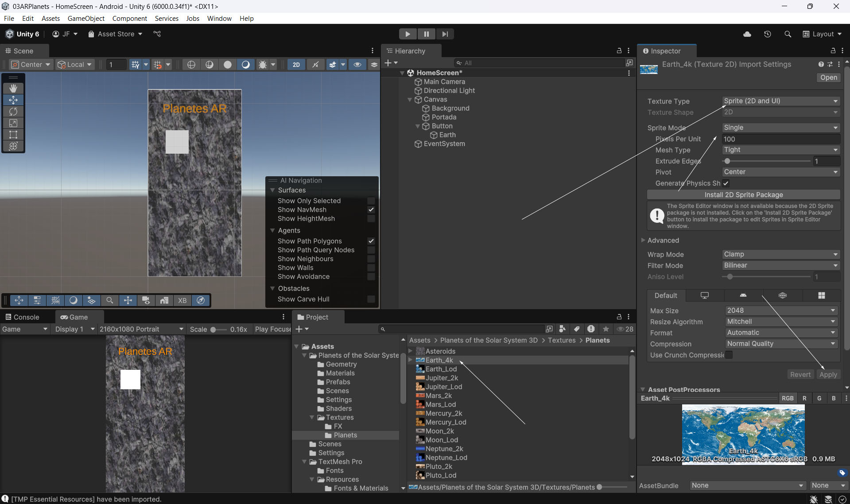The height and width of the screenshot is (504, 850).
Task: Click the Apply button in Inspector
Action: tap(828, 375)
